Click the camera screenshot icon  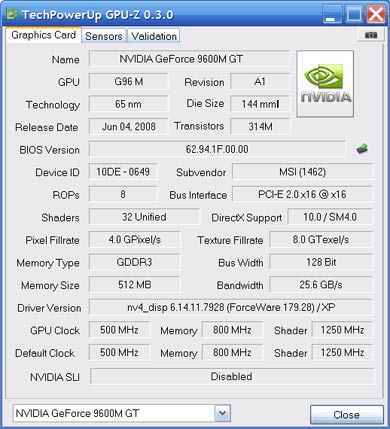371,35
